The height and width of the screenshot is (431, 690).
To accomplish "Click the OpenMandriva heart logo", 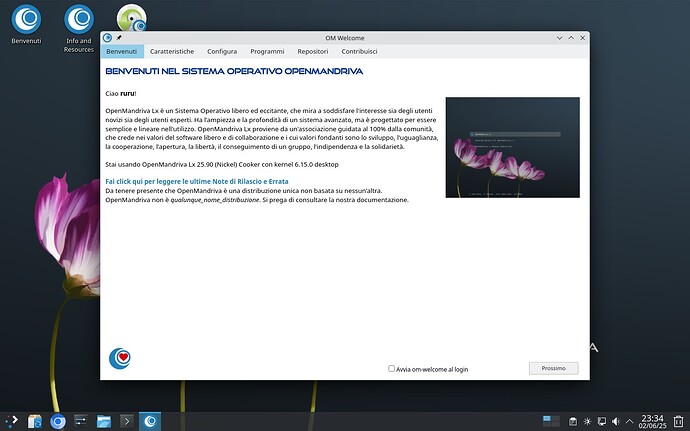I will click(x=120, y=358).
